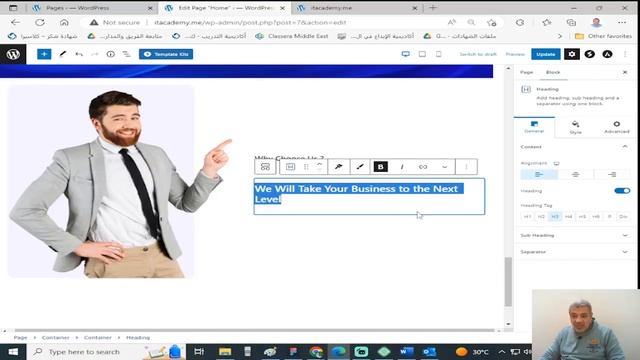Redo the last undone change
This screenshot has width=640, height=360.
(95, 54)
